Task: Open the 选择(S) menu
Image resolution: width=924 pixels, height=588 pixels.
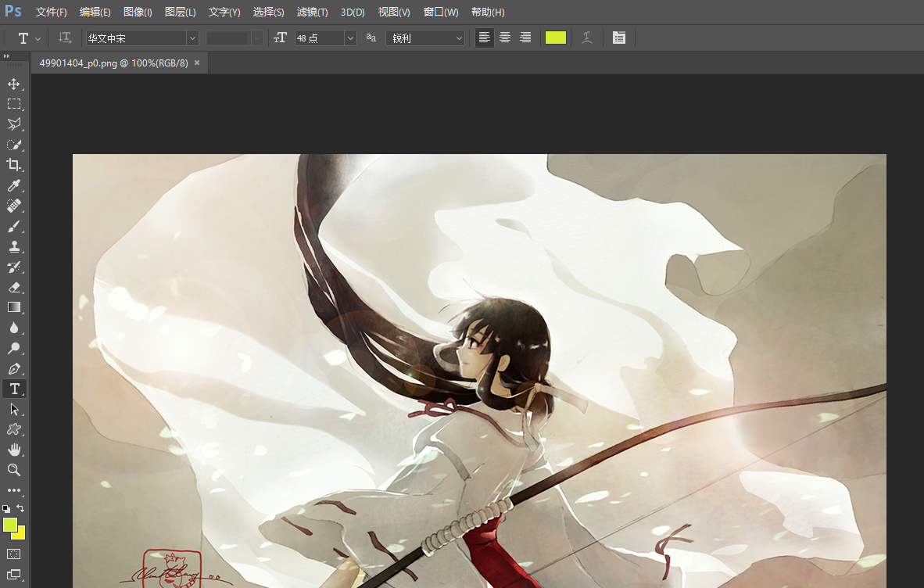Action: 269,12
